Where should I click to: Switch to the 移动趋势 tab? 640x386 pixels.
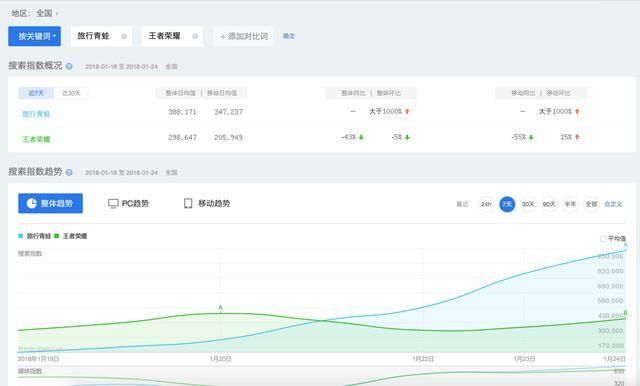pyautogui.click(x=207, y=203)
